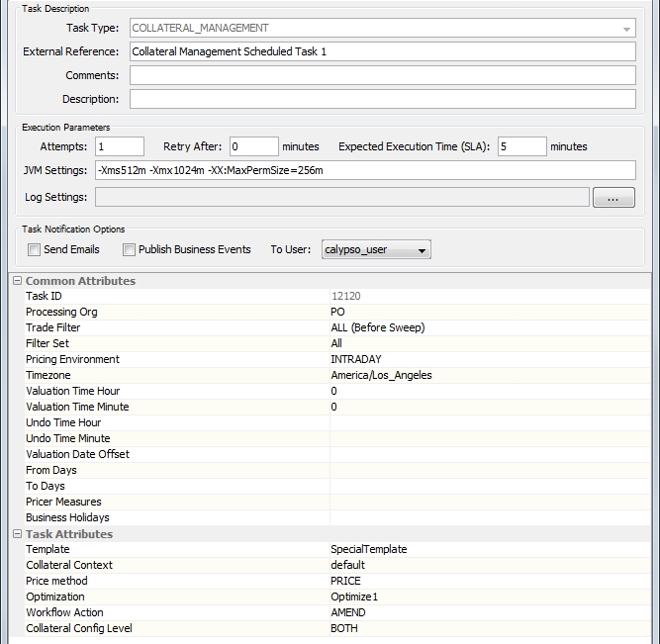Image resolution: width=660 pixels, height=644 pixels.
Task: Open the Task Type dropdown
Action: (382, 29)
